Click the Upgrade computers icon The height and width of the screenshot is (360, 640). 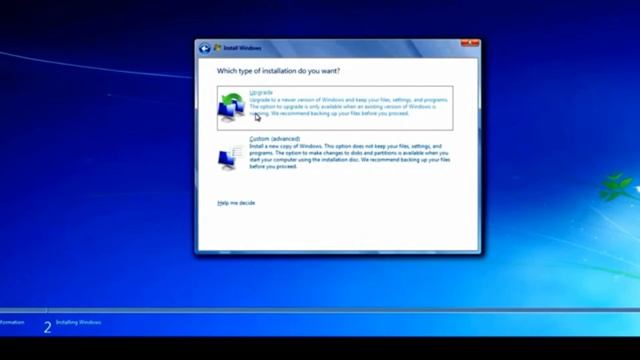(x=231, y=107)
